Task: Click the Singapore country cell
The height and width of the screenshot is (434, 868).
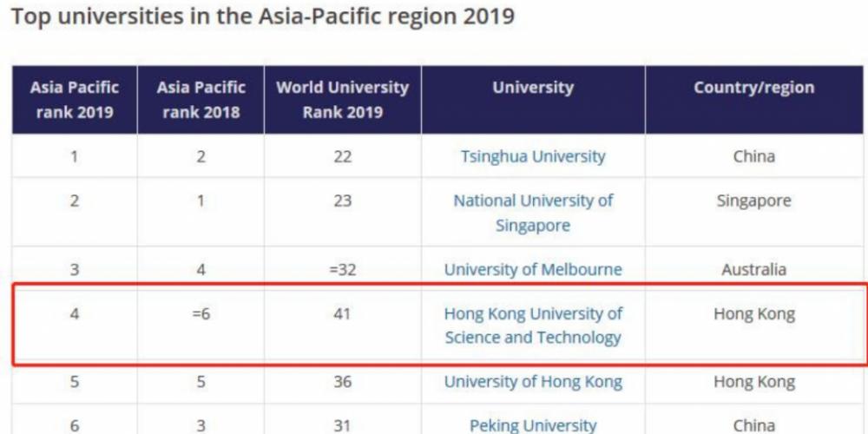Action: [753, 201]
